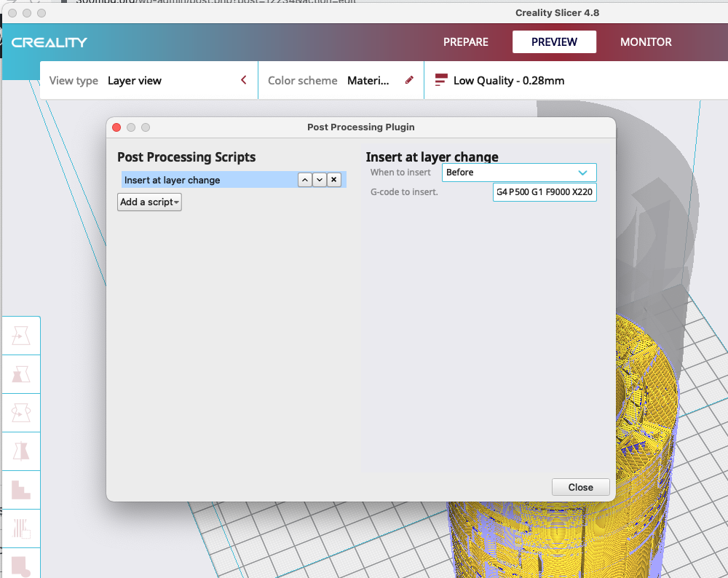The image size is (728, 578).
Task: Open the 'Add a script' dropdown
Action: point(149,202)
